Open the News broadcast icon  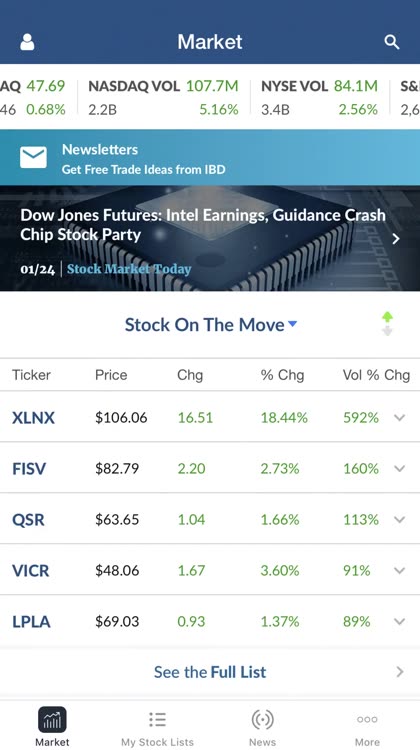[262, 719]
